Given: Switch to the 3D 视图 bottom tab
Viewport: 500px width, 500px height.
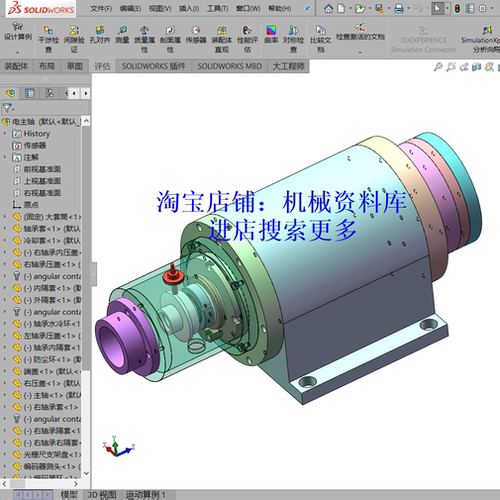Looking at the screenshot, I should pyautogui.click(x=102, y=495).
